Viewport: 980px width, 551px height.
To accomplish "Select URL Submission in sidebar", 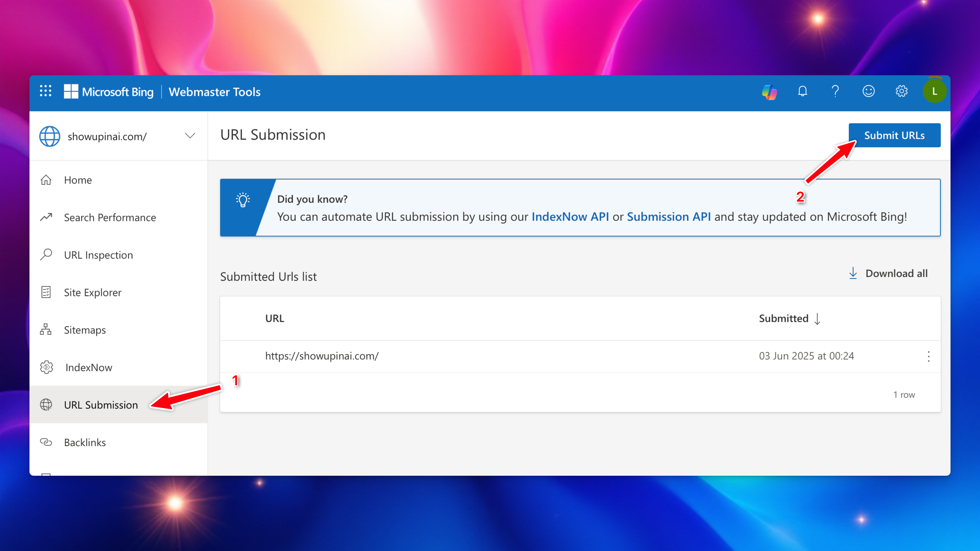I will pos(118,405).
